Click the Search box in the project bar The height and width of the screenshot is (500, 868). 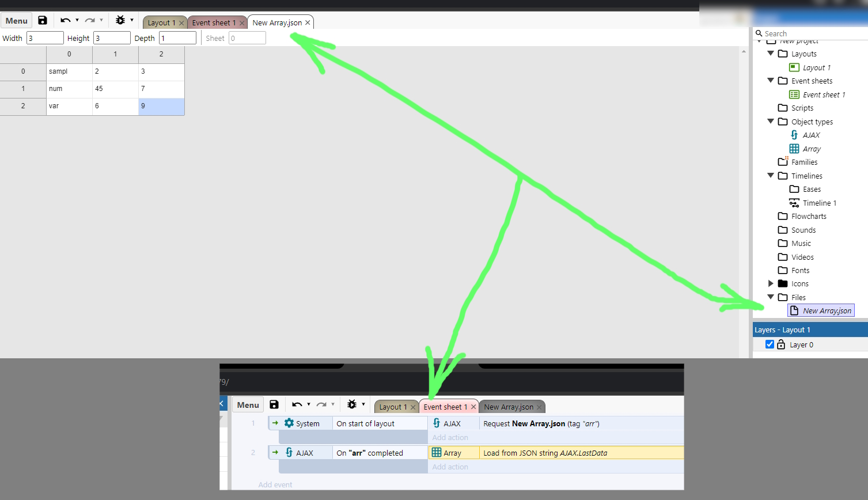(810, 33)
